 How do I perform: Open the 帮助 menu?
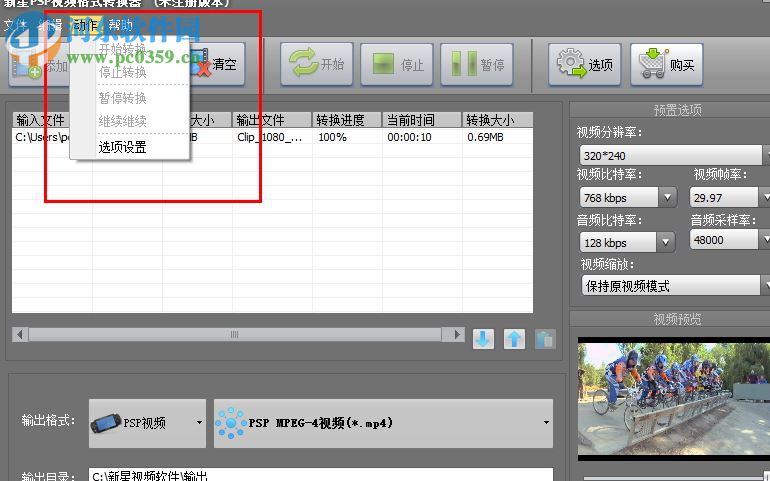point(120,25)
